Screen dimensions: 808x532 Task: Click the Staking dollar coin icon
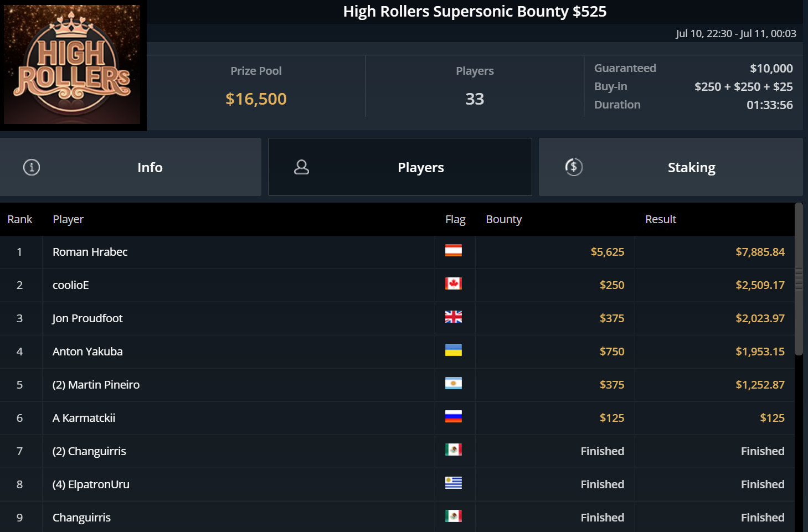574,167
